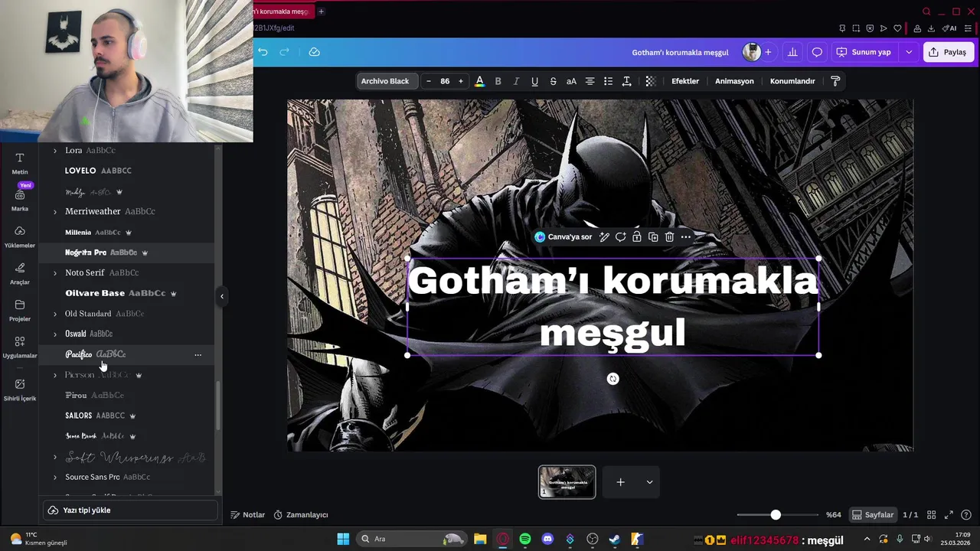This screenshot has width=980, height=551.
Task: Undo the last action
Action: (263, 52)
